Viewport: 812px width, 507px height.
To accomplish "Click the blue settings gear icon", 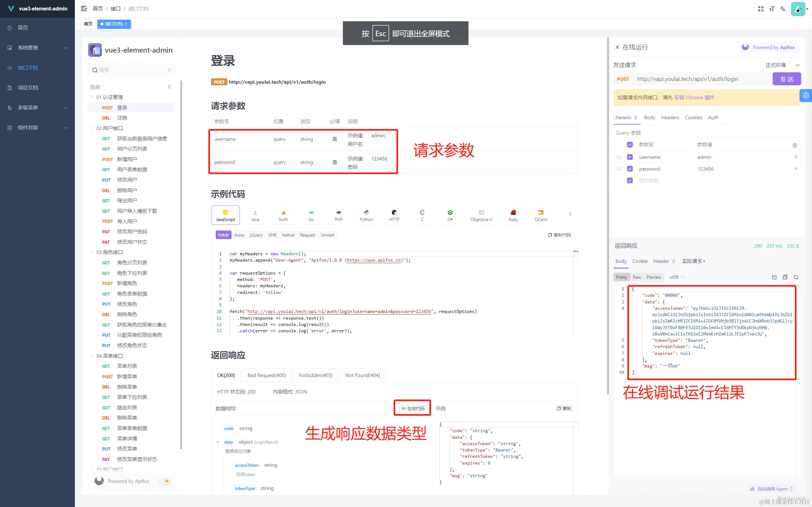I will [x=806, y=95].
